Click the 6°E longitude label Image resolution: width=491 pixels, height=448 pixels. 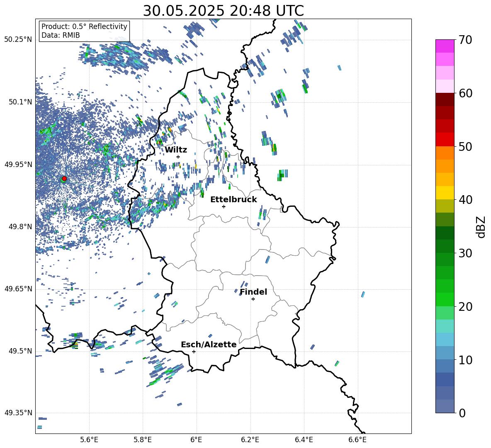click(196, 440)
